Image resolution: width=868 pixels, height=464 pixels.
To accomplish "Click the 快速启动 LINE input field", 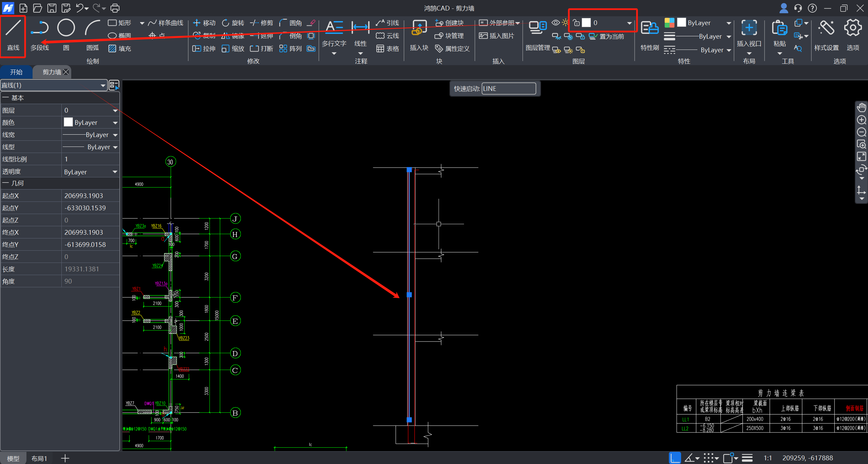I will click(508, 89).
